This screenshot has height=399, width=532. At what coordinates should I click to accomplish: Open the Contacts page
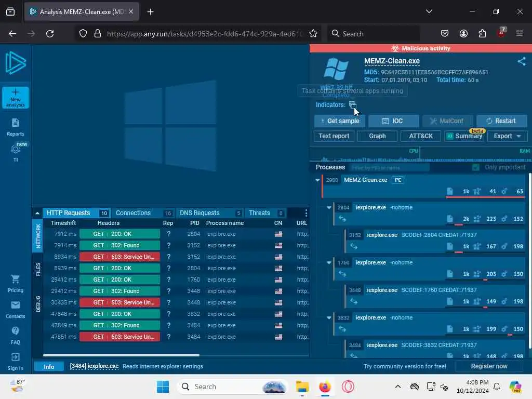(15, 310)
